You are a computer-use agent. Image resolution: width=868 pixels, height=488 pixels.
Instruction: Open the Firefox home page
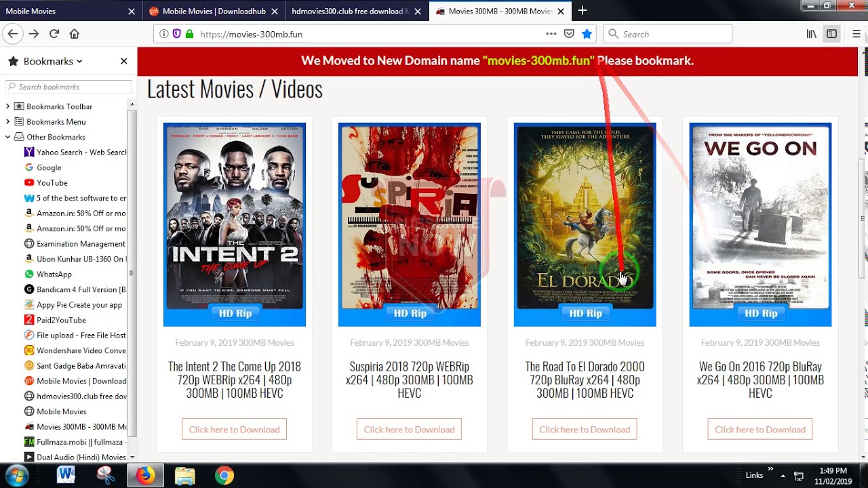click(75, 34)
